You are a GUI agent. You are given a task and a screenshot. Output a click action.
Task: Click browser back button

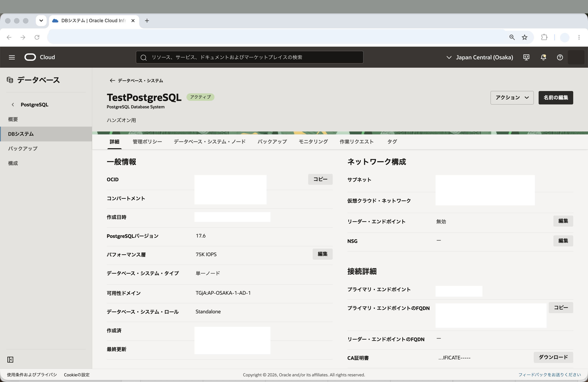click(x=9, y=37)
